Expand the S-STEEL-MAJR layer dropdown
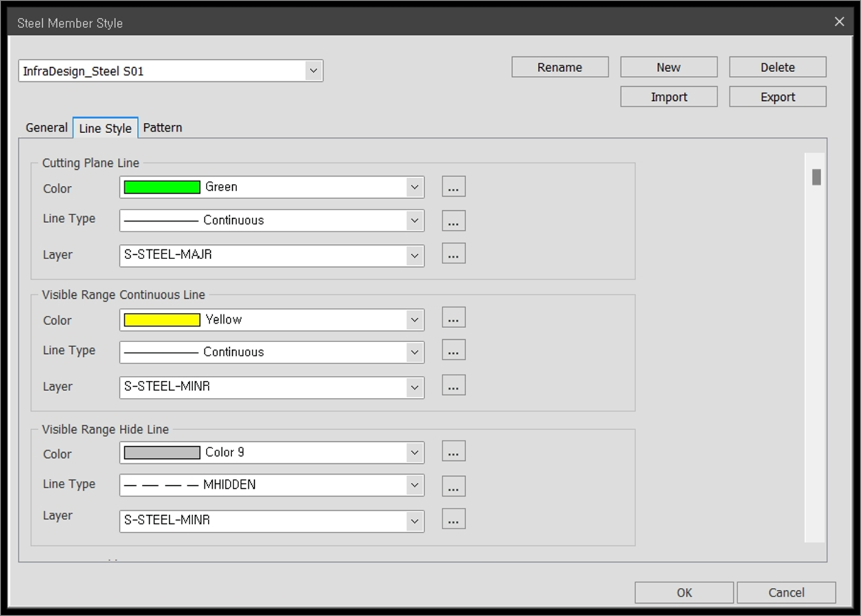 415,255
